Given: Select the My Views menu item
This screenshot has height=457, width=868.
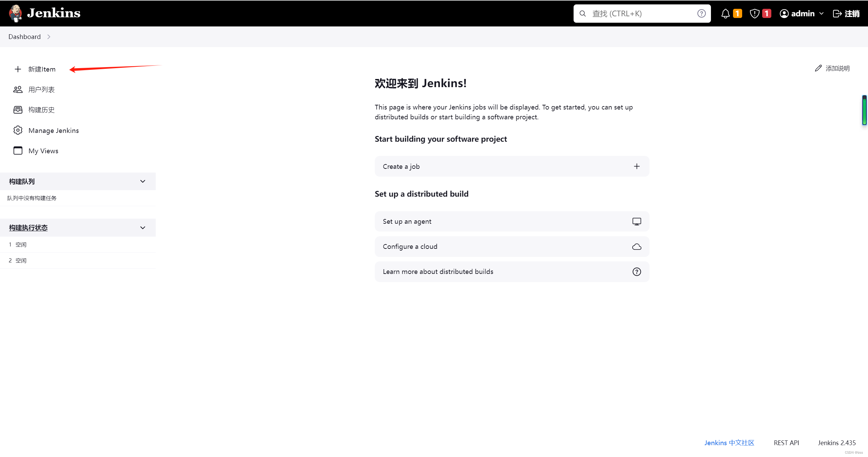Looking at the screenshot, I should tap(43, 151).
